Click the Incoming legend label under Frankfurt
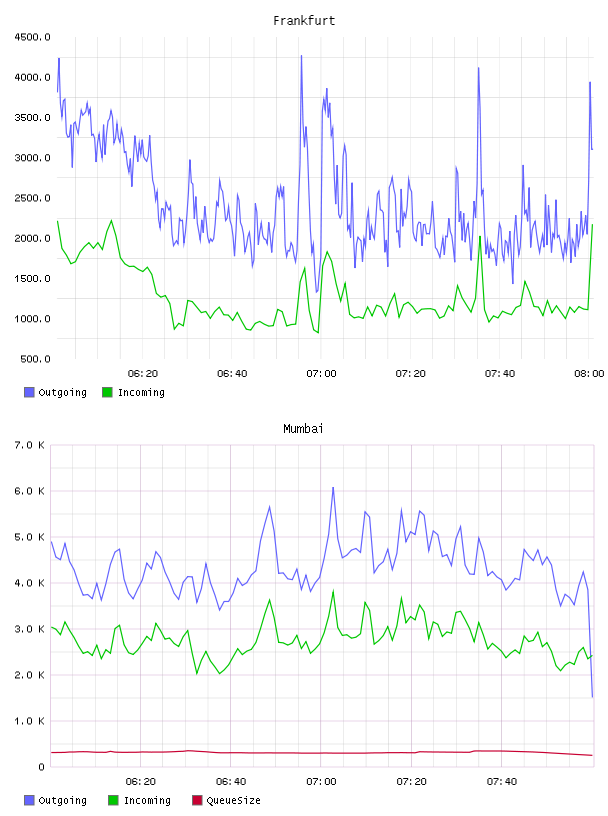 tap(141, 393)
